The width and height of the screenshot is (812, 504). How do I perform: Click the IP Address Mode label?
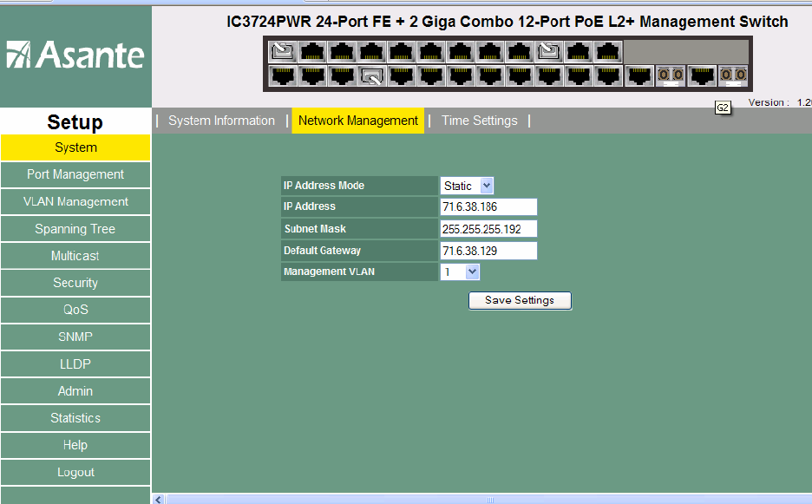(324, 186)
